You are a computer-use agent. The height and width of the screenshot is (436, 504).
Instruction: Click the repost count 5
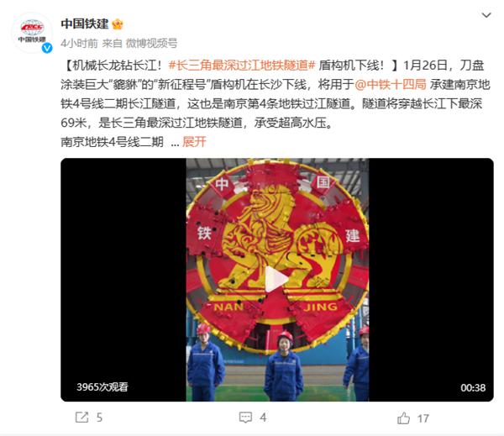[x=99, y=418]
